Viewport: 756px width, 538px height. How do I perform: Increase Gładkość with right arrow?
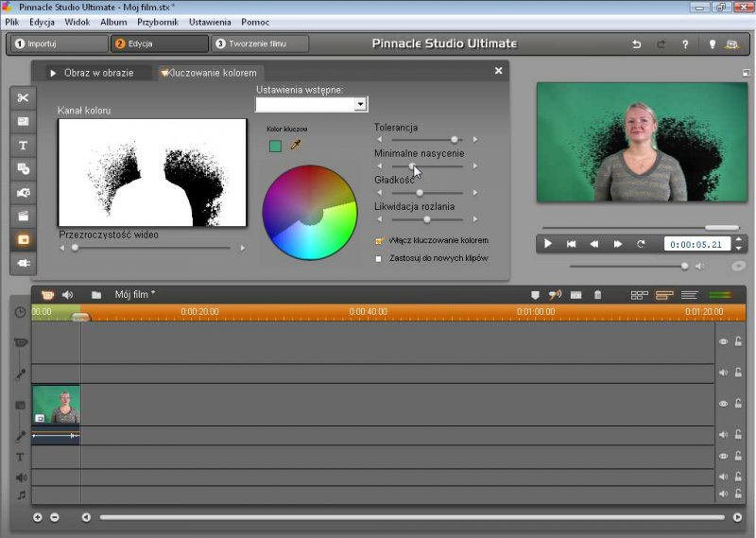[475, 193]
